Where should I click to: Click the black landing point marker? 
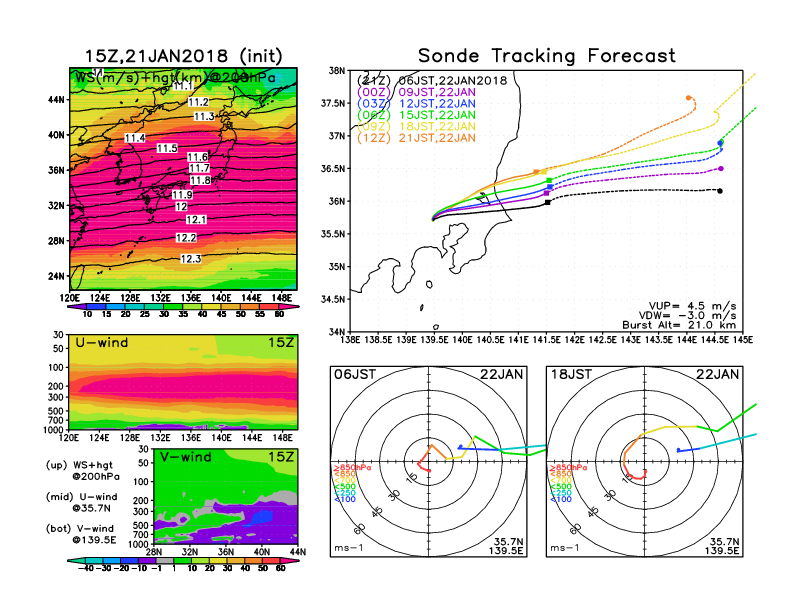pos(720,191)
